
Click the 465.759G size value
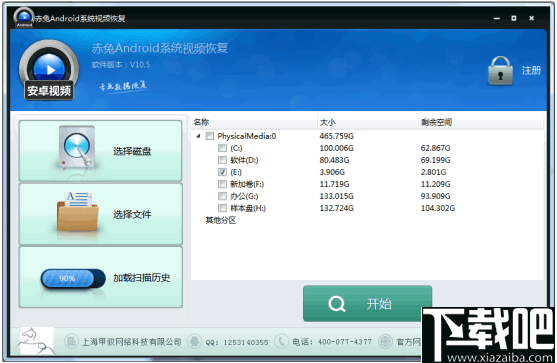[336, 136]
